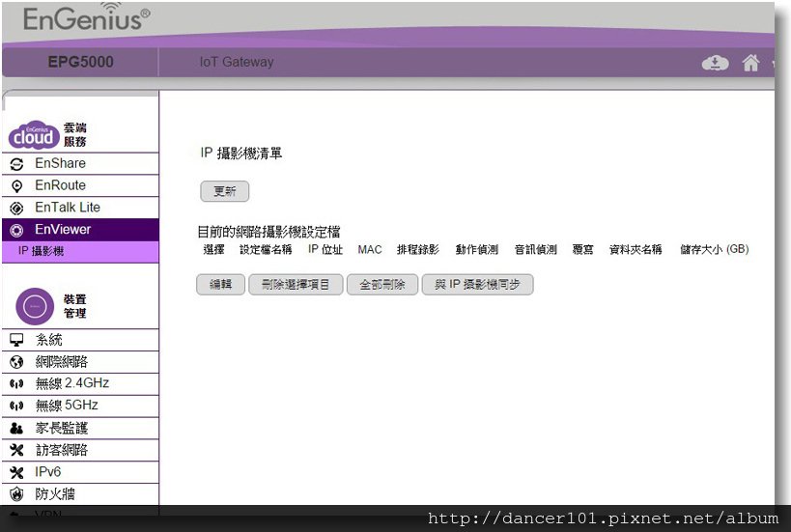Viewport: 791px width, 532px height.
Task: Click the 儲存大小 (GB) column header
Action: pos(714,250)
